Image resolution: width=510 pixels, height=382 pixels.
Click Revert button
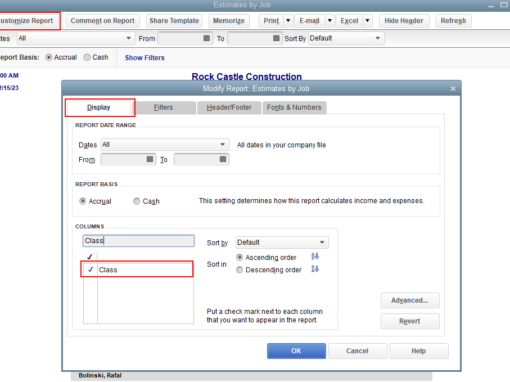coord(410,321)
